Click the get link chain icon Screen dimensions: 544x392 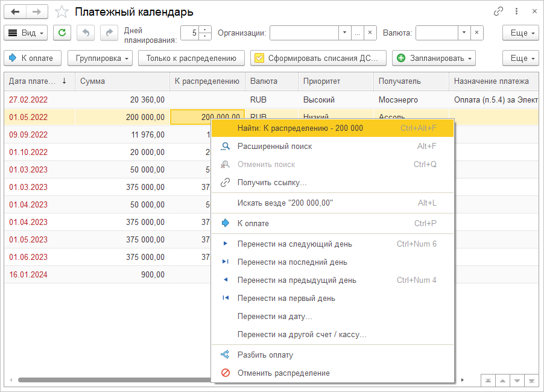(x=498, y=11)
